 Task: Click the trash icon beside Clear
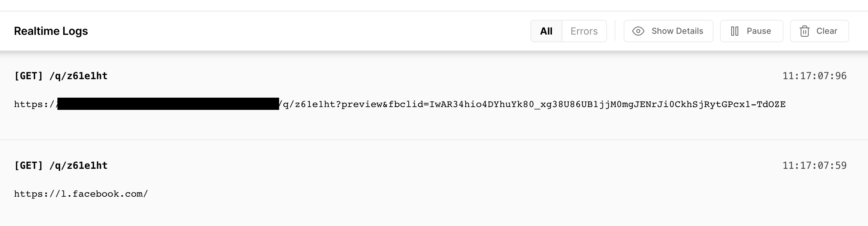click(x=805, y=31)
